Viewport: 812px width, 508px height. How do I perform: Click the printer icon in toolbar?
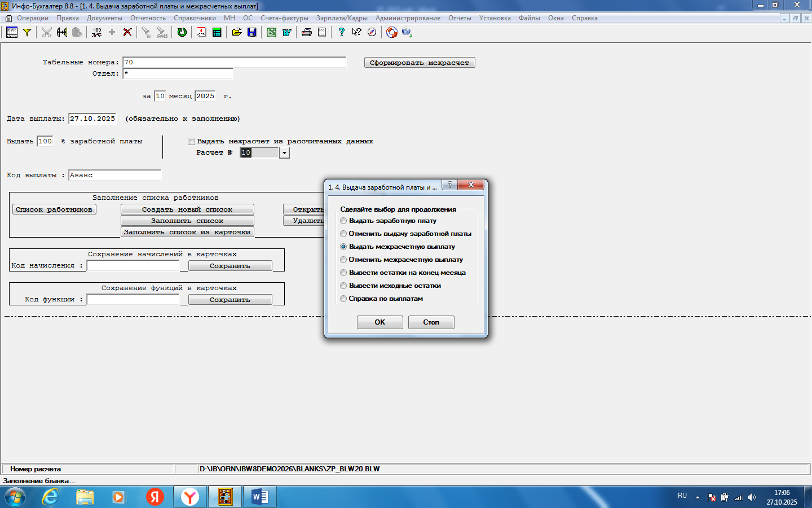(x=307, y=32)
